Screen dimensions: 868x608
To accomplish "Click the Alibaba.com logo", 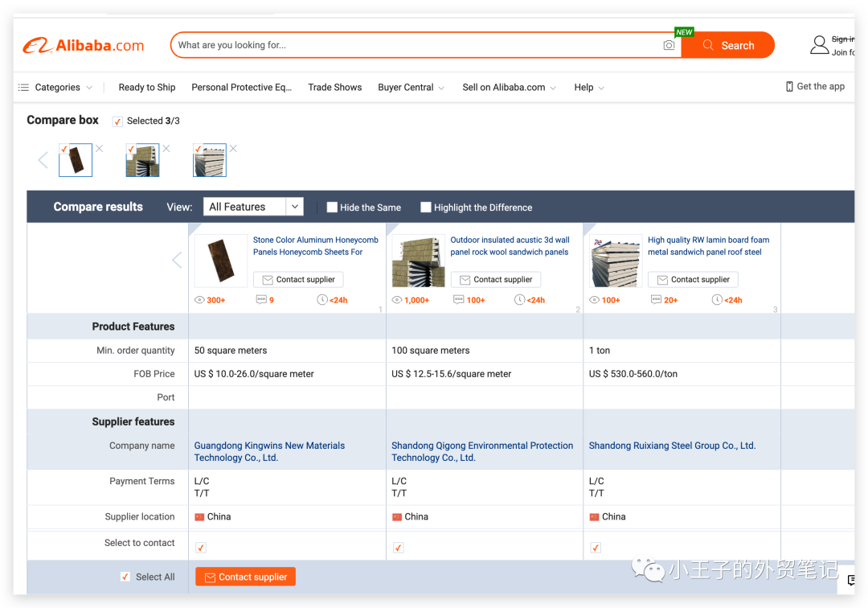I will [x=84, y=46].
